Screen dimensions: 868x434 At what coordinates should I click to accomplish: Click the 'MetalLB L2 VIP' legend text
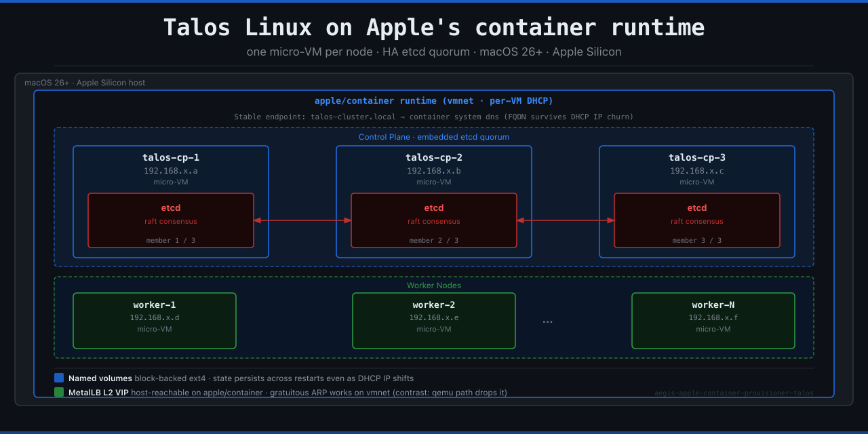pos(100,393)
